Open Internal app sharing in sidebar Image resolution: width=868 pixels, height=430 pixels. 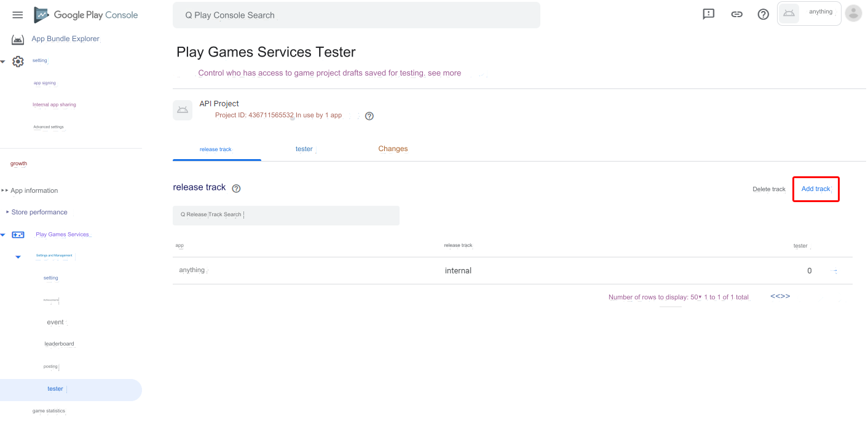click(x=54, y=105)
